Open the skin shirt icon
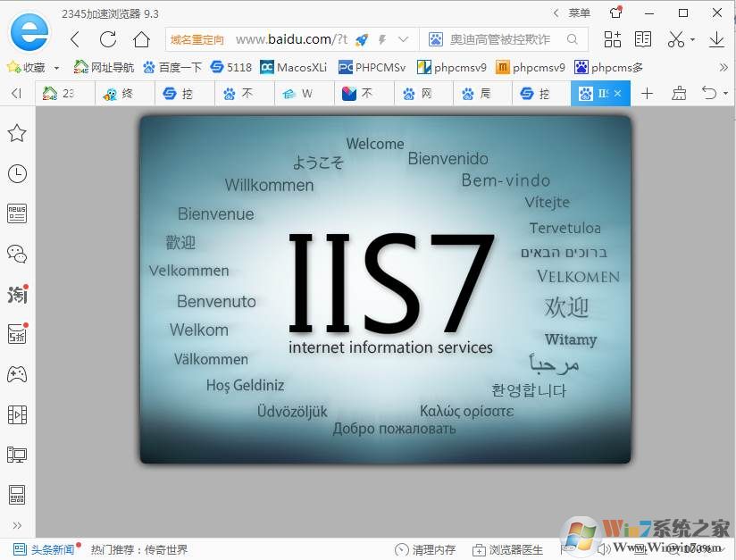The width and height of the screenshot is (736, 560). click(615, 13)
